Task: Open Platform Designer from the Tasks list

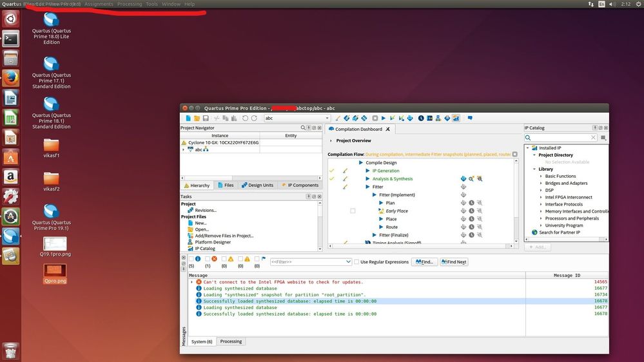Action: pos(213,242)
